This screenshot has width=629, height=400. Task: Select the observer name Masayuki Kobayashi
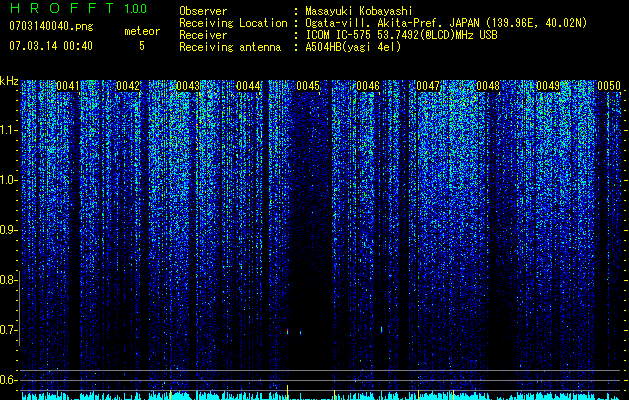click(359, 11)
